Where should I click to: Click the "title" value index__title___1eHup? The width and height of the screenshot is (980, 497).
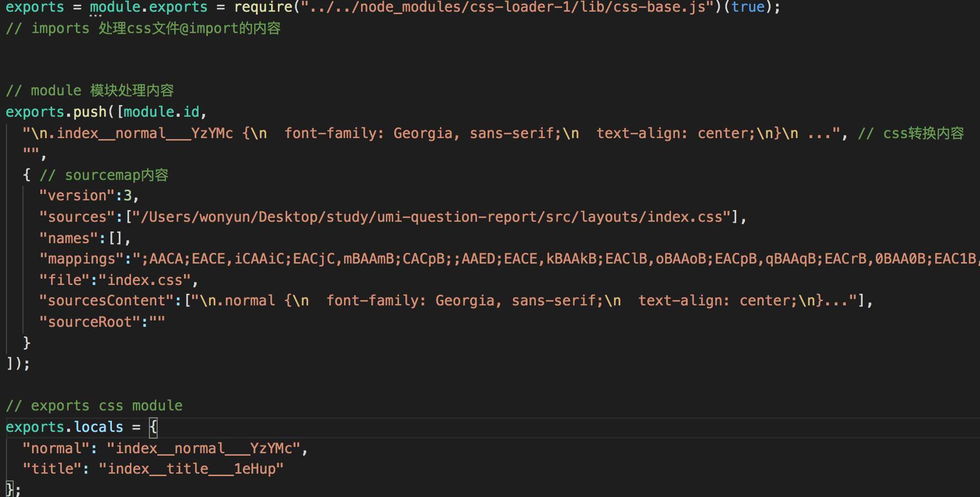click(x=191, y=469)
